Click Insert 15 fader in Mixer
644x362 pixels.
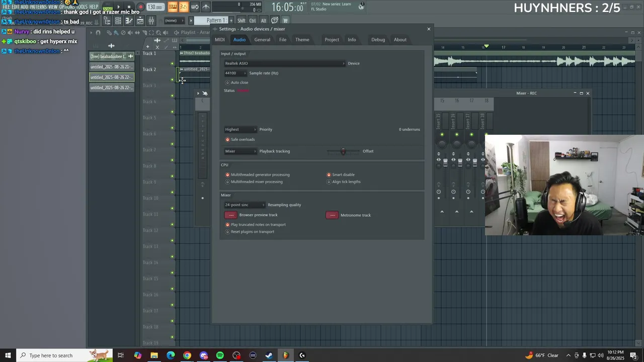(x=445, y=162)
